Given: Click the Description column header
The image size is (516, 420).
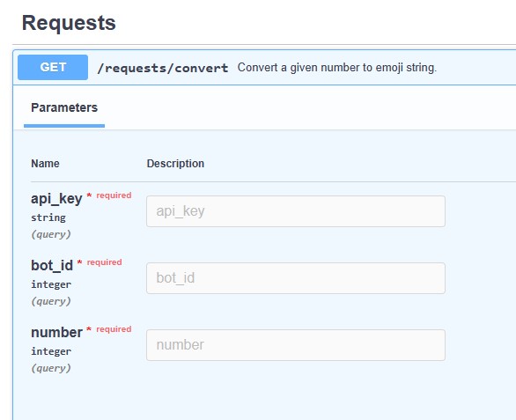Looking at the screenshot, I should pyautogui.click(x=175, y=163).
